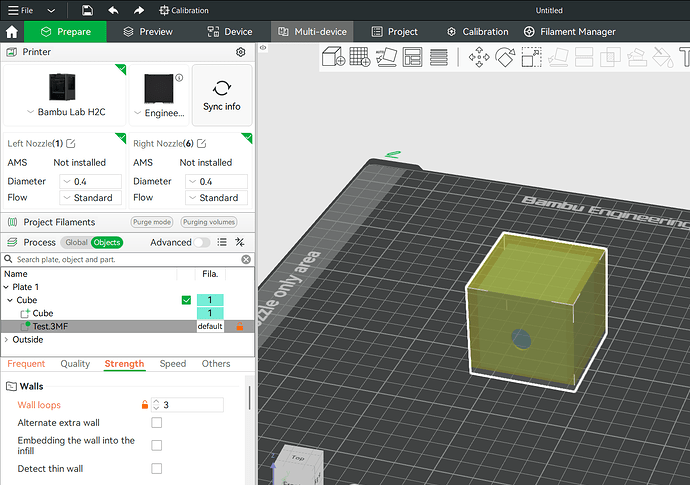690x485 pixels.
Task: Edit the Right Nozzle settings icon
Action: pyautogui.click(x=202, y=143)
